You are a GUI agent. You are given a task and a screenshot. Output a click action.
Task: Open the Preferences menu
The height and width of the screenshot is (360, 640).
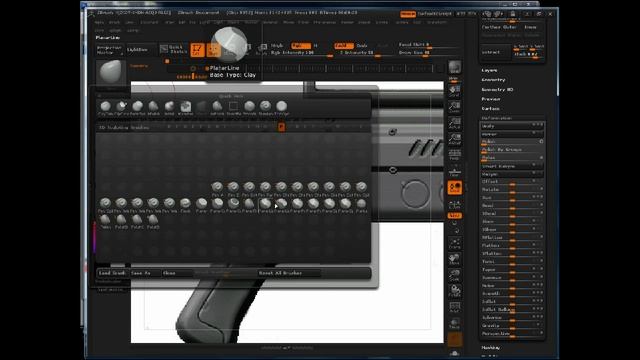[325, 22]
